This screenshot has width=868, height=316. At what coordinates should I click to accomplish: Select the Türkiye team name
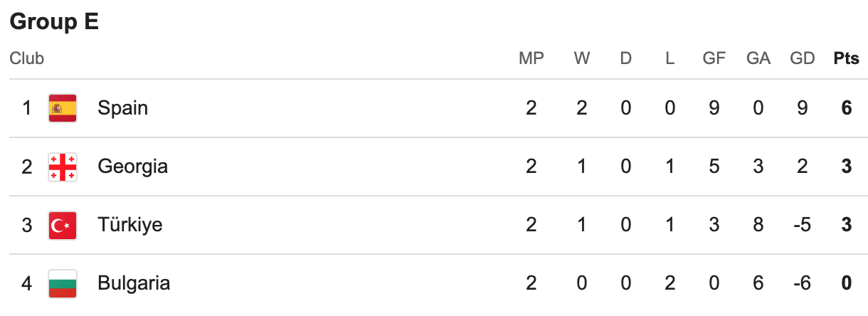[x=129, y=225]
